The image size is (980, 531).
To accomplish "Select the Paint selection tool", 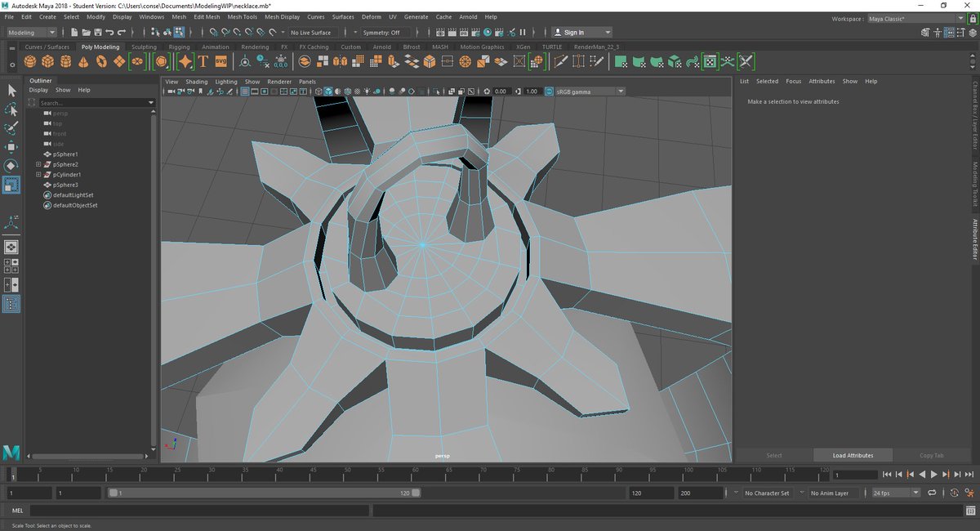I will (11, 128).
